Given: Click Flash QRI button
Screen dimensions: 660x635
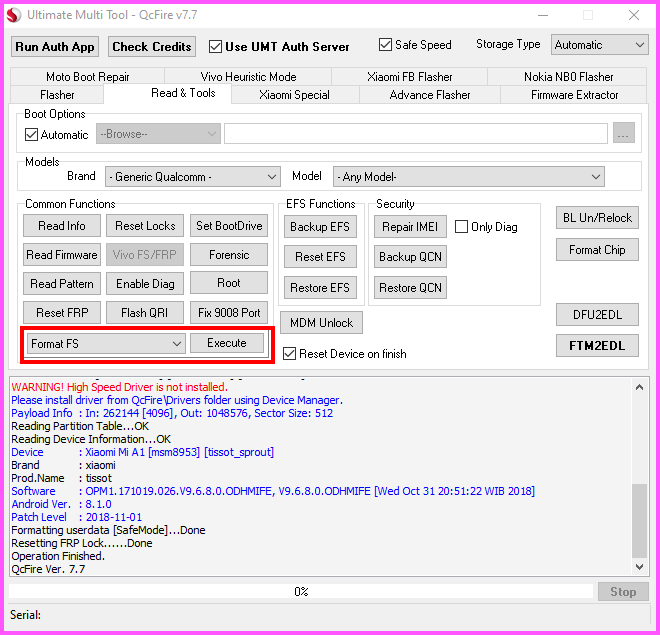Looking at the screenshot, I should [145, 313].
